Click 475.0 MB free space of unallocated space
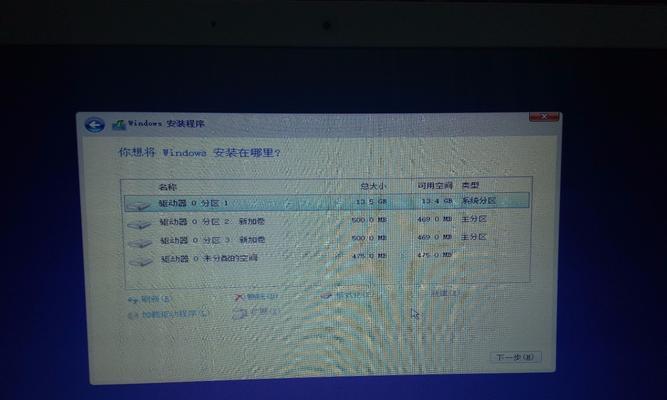The width and height of the screenshot is (667, 400). 435,255
